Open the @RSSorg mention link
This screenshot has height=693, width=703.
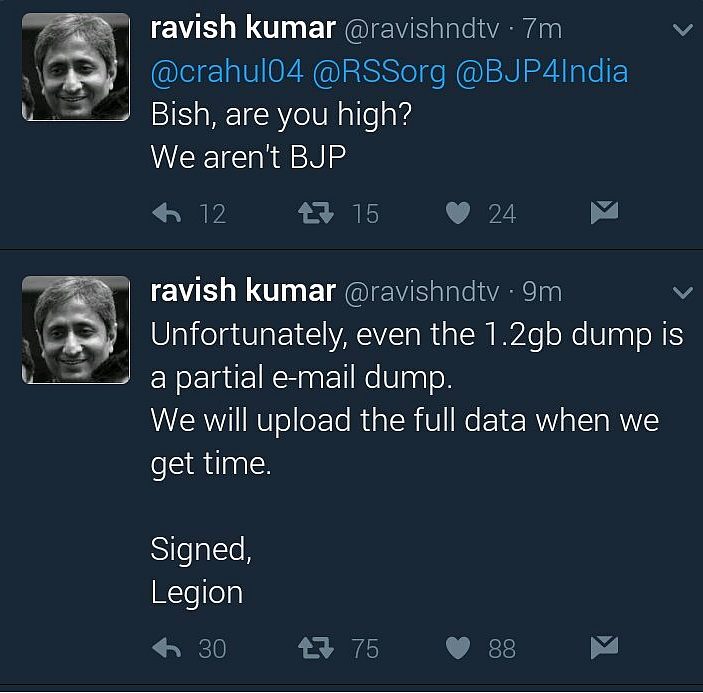point(379,72)
